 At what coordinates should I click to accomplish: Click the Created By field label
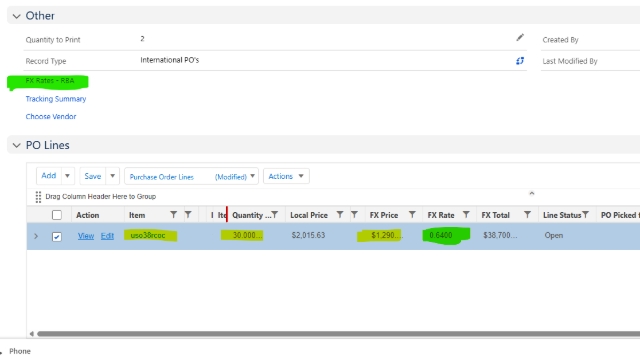tap(560, 40)
